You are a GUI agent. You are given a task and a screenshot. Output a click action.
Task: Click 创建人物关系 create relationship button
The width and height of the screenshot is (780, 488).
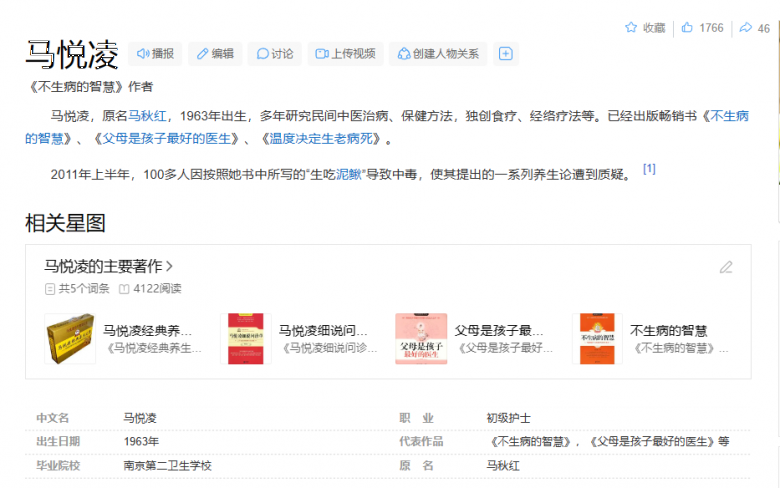point(438,54)
